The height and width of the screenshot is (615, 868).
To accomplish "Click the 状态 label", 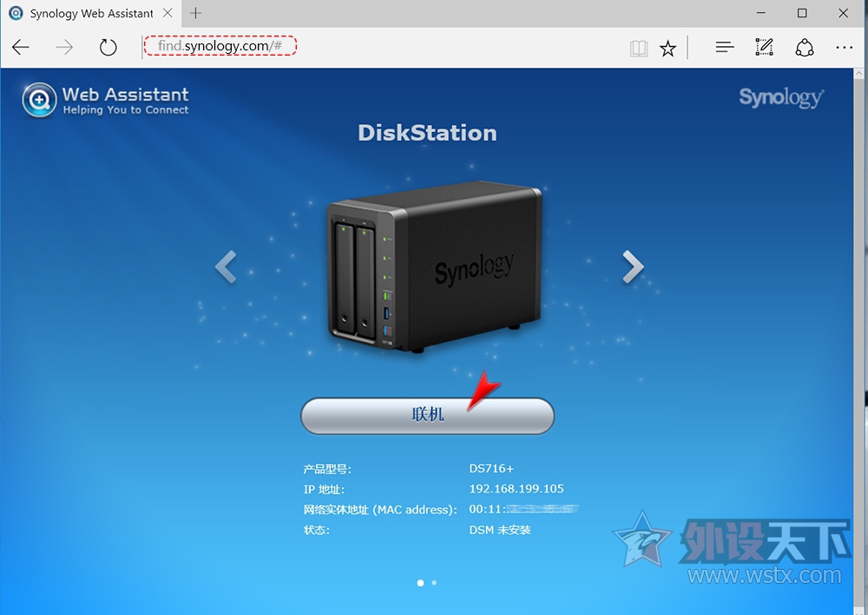I will pyautogui.click(x=316, y=530).
